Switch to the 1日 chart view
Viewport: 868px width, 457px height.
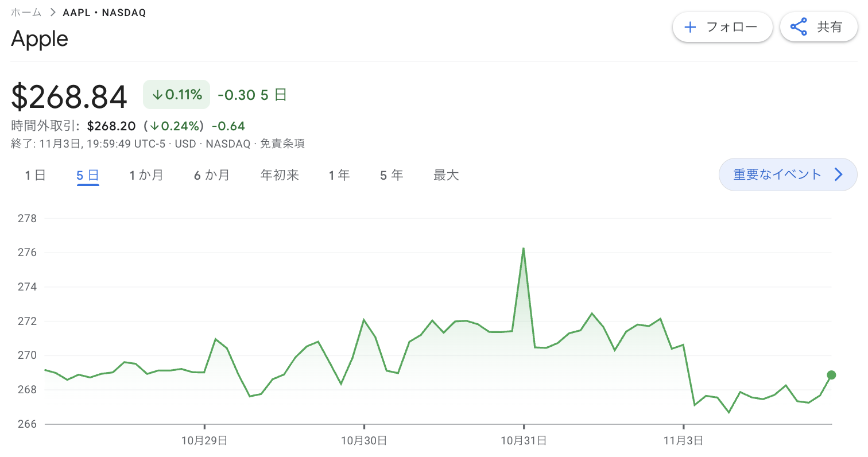point(34,175)
